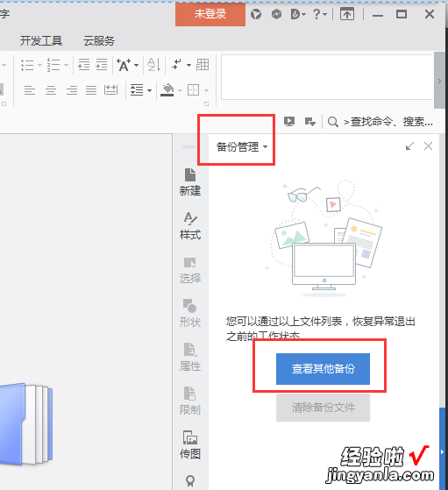The image size is (448, 490).
Task: Open the skin/theme icon in title bar
Action: pyautogui.click(x=256, y=14)
